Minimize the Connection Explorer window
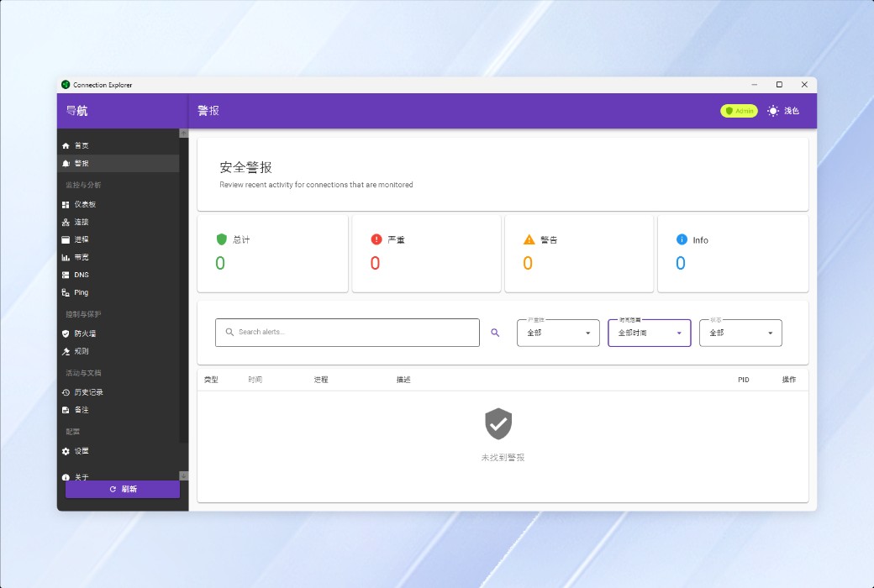The height and width of the screenshot is (588, 874). click(754, 85)
